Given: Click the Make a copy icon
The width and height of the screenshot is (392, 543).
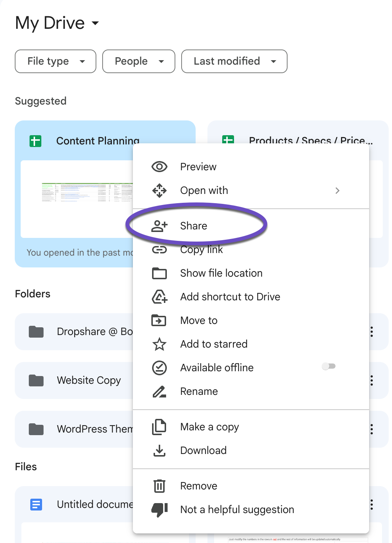Looking at the screenshot, I should pos(159,427).
